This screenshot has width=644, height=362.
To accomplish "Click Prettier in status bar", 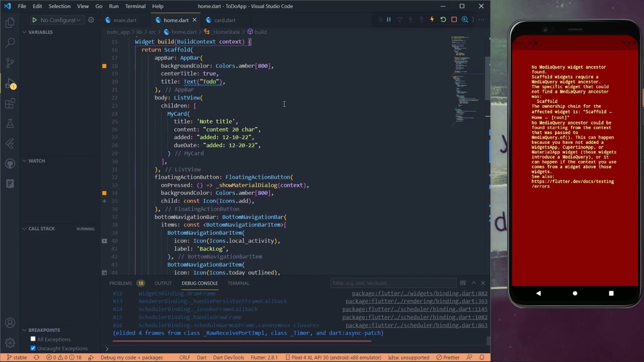I will [x=448, y=357].
